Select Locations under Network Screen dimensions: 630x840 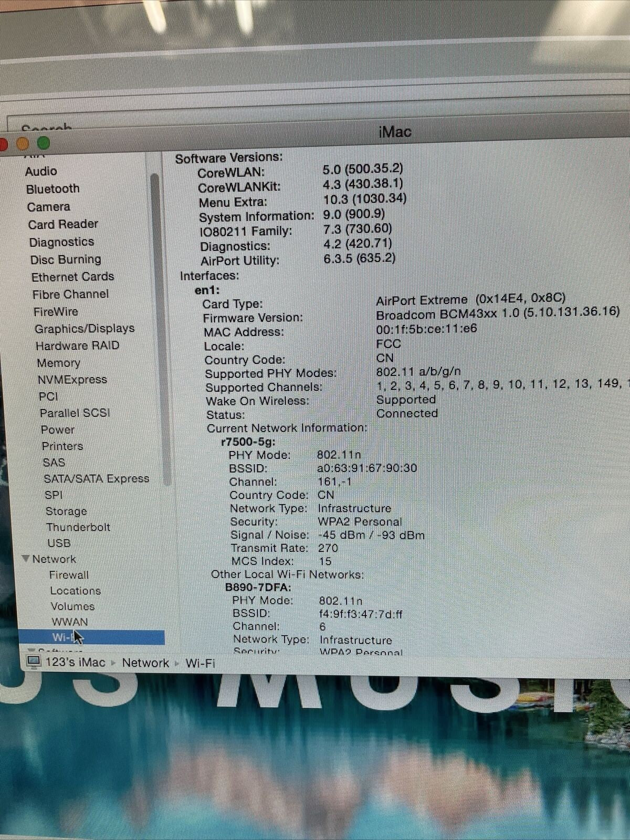click(75, 591)
